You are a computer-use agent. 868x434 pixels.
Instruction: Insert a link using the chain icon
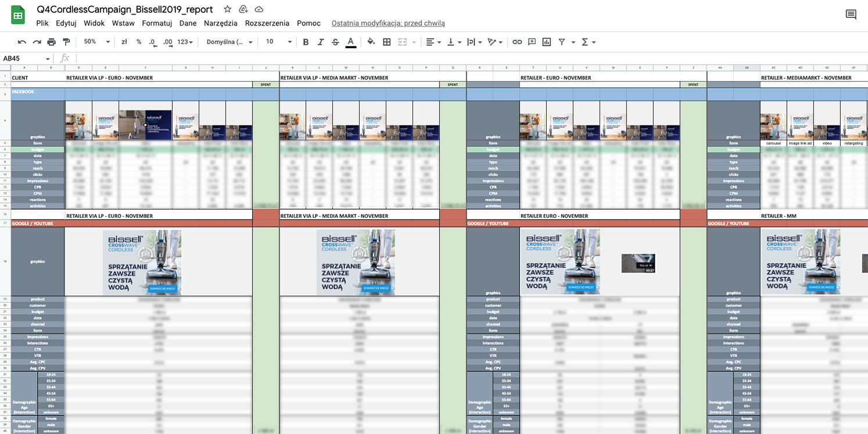(x=517, y=42)
